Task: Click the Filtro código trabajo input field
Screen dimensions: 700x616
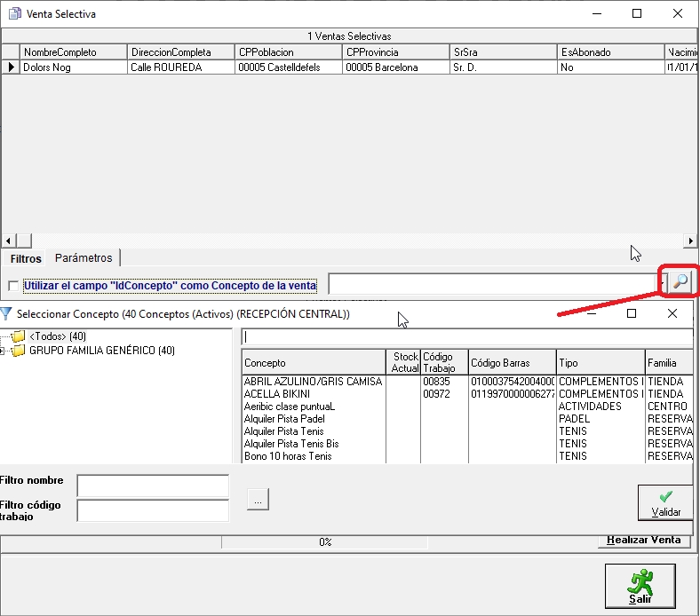Action: click(x=153, y=510)
